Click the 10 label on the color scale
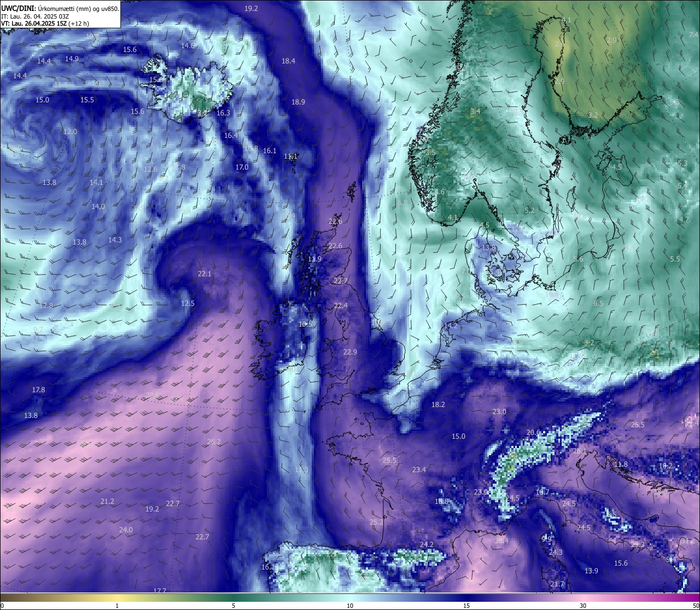Image resolution: width=700 pixels, height=610 pixels. 350,606
